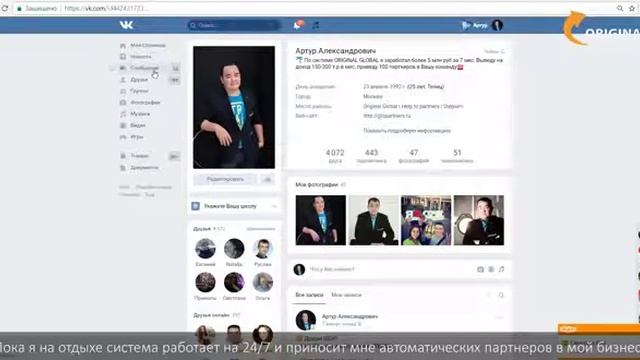Click the Music note menu icon
The width and height of the screenshot is (640, 360).
(123, 114)
